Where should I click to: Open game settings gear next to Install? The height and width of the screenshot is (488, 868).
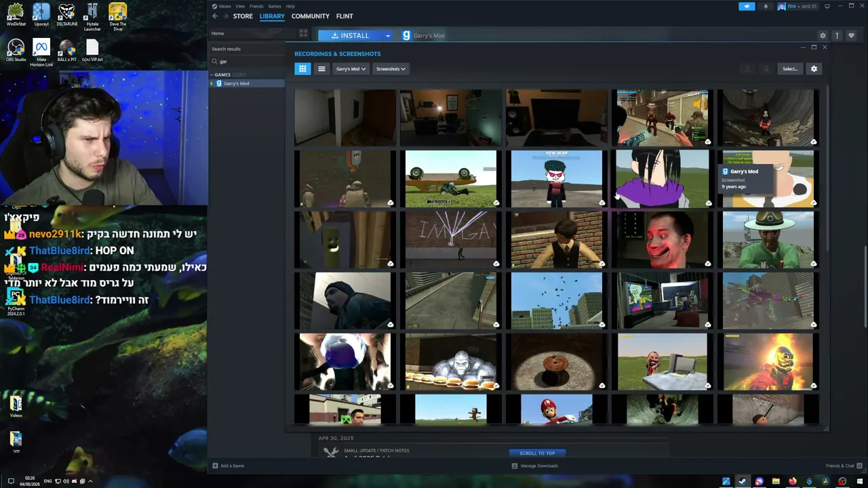[x=823, y=35]
